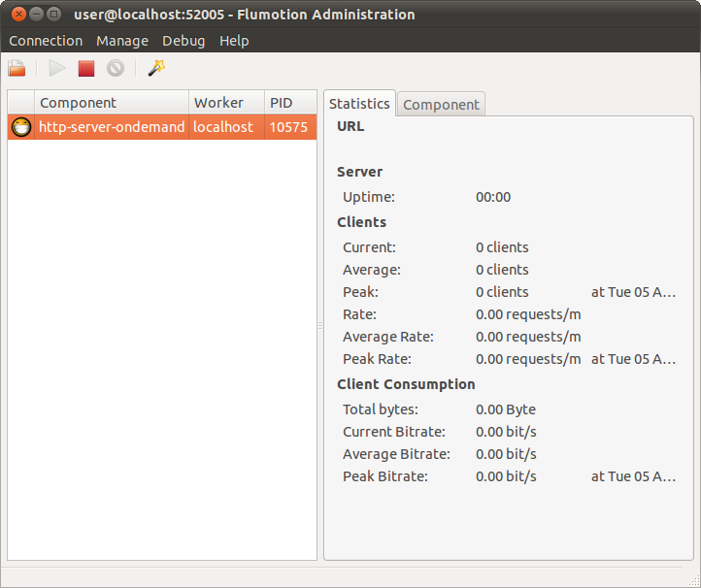Open the Help menu
The height and width of the screenshot is (588, 701).
pos(234,41)
